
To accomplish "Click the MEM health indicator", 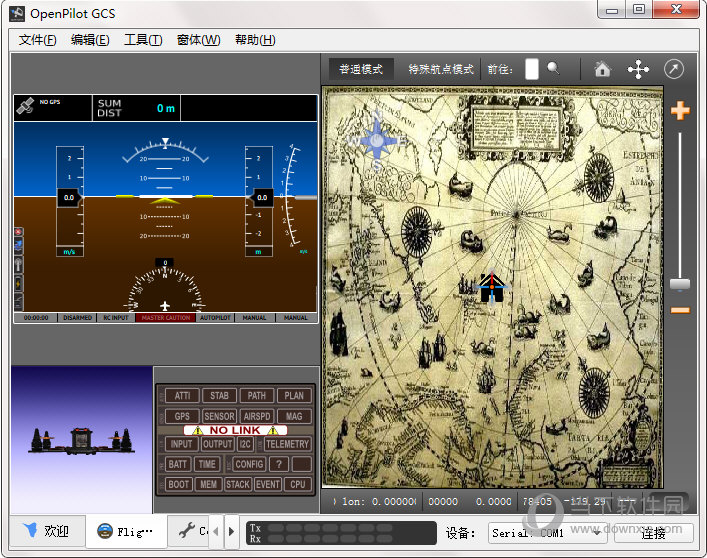I will (208, 485).
